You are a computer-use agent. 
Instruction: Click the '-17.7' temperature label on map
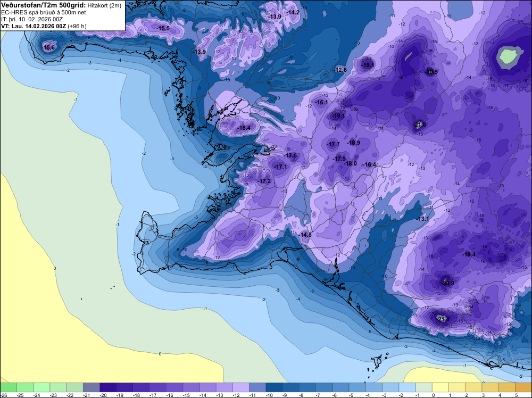coord(333,145)
